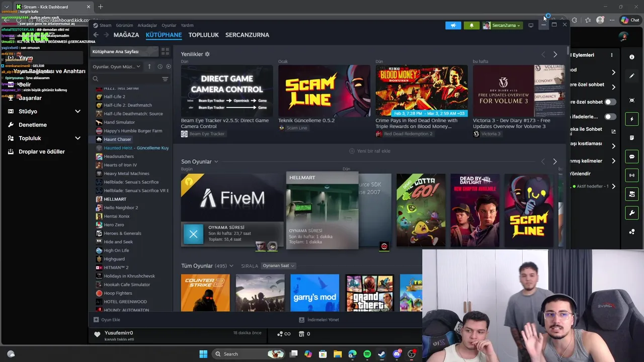Image resolution: width=644 pixels, height=362 pixels.
Task: Open advanced filter options icon
Action: tap(165, 79)
